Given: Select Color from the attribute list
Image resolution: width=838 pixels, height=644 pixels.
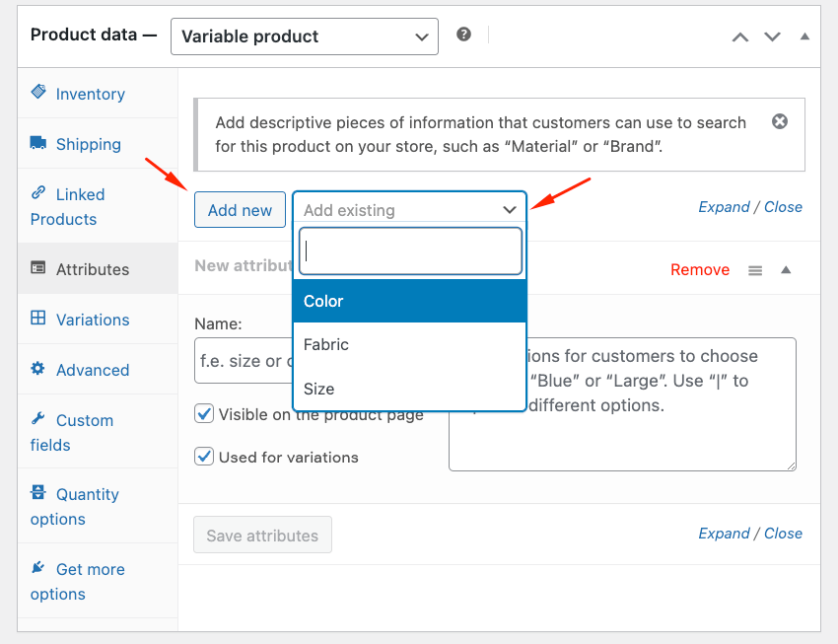Looking at the screenshot, I should click(410, 301).
